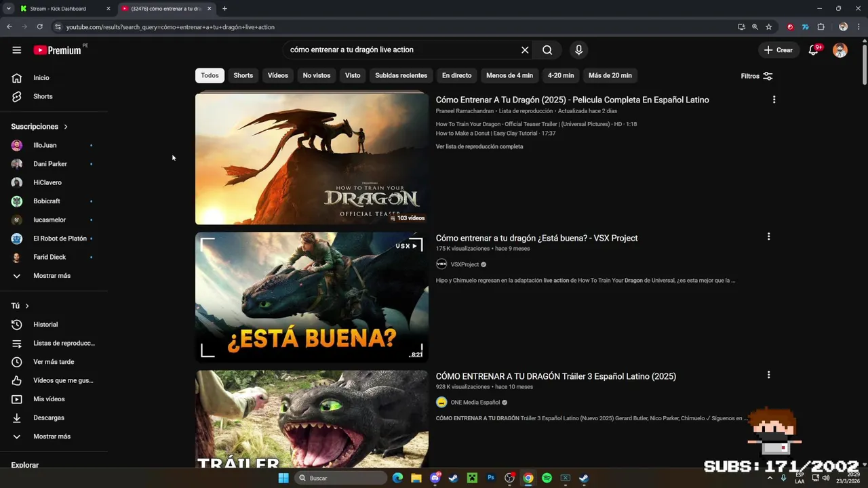Open the YouTube hamburger guide menu
868x488 pixels.
click(x=16, y=49)
